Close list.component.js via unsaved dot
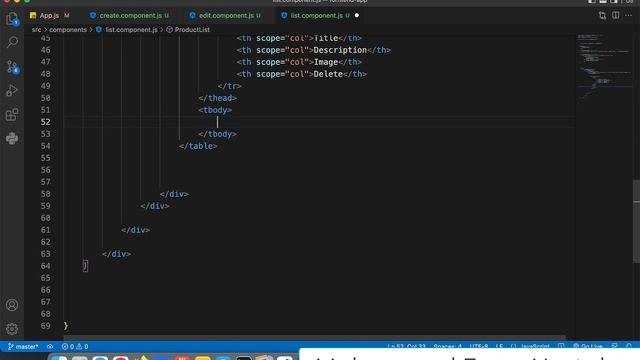The height and width of the screenshot is (360, 640). click(x=357, y=16)
